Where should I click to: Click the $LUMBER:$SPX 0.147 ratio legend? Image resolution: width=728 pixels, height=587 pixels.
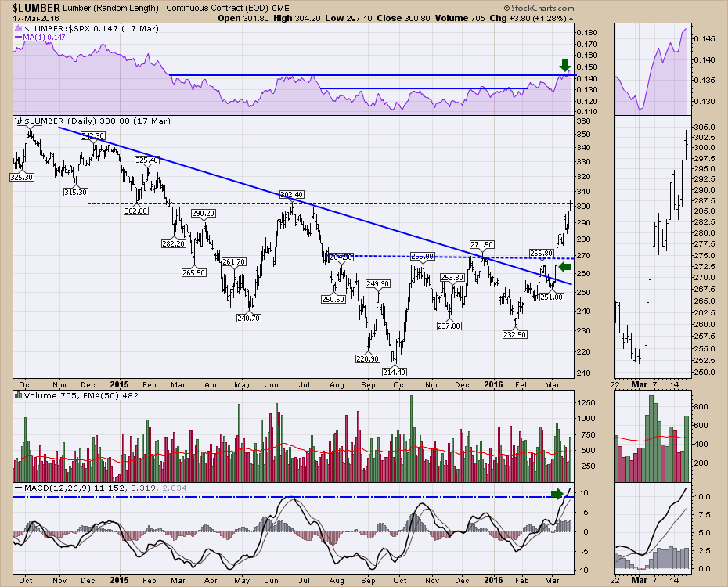coord(92,29)
